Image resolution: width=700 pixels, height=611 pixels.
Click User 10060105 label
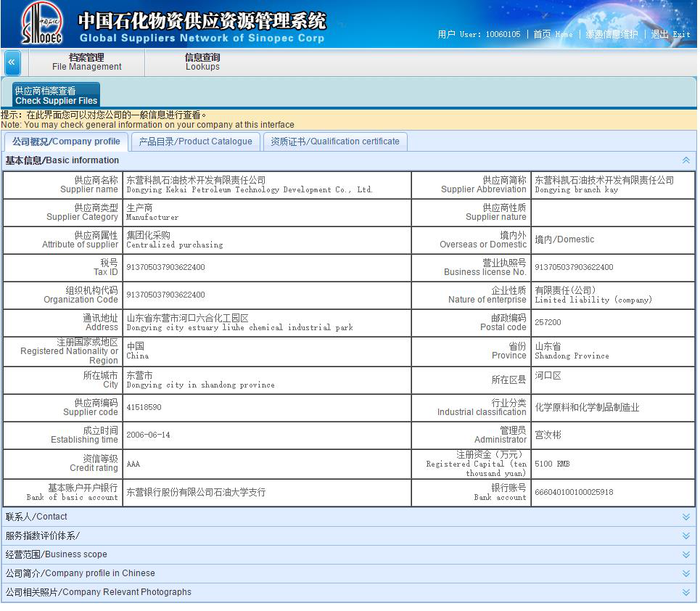pyautogui.click(x=479, y=34)
